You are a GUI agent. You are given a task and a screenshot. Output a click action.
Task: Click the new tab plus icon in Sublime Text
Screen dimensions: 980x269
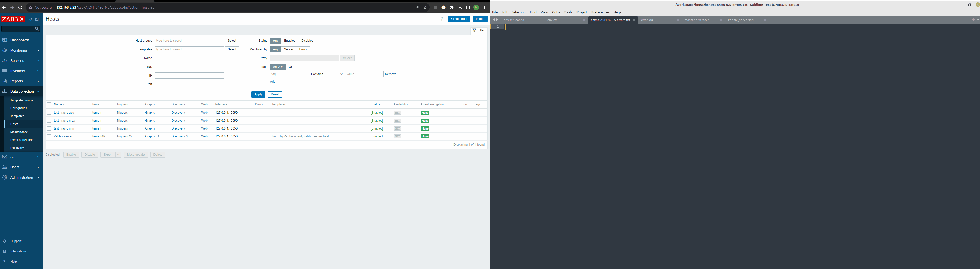pyautogui.click(x=973, y=20)
